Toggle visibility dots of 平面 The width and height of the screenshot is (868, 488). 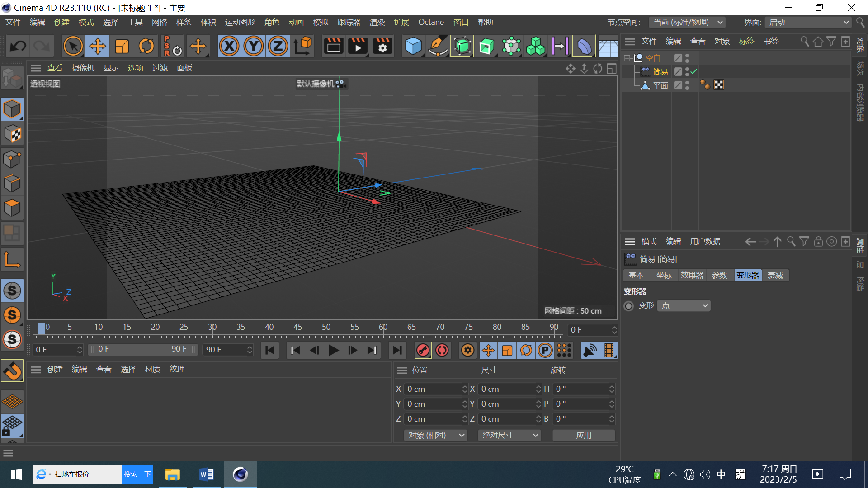(x=687, y=85)
